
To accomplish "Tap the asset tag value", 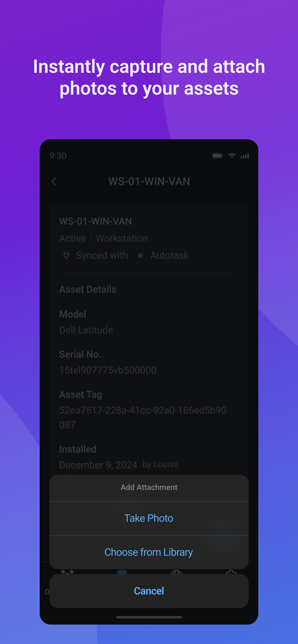I will (143, 418).
